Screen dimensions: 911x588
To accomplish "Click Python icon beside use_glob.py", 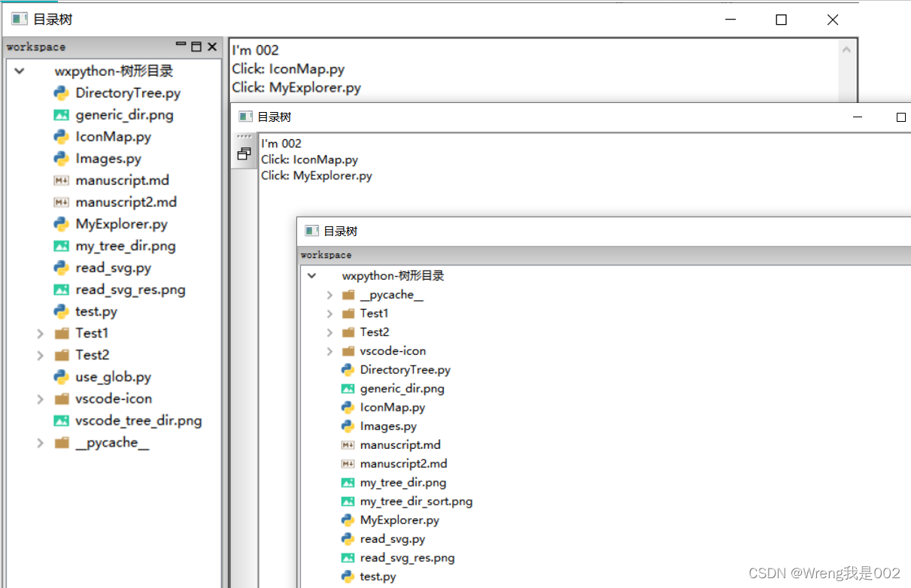I will point(62,377).
